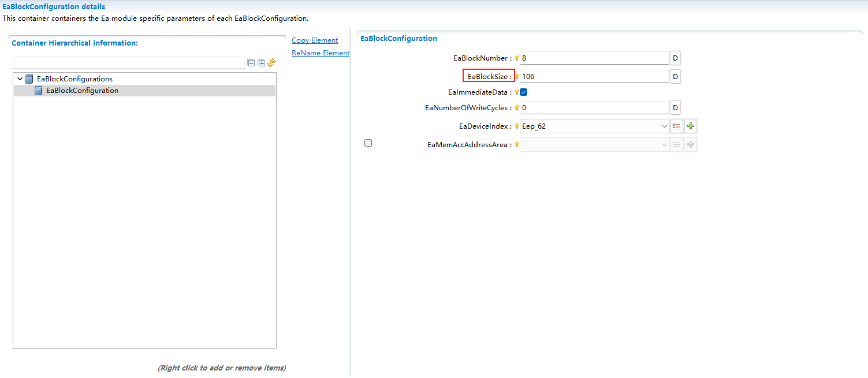Open the list icon beside EaDeviceIndex
This screenshot has width=868, height=378.
(677, 126)
